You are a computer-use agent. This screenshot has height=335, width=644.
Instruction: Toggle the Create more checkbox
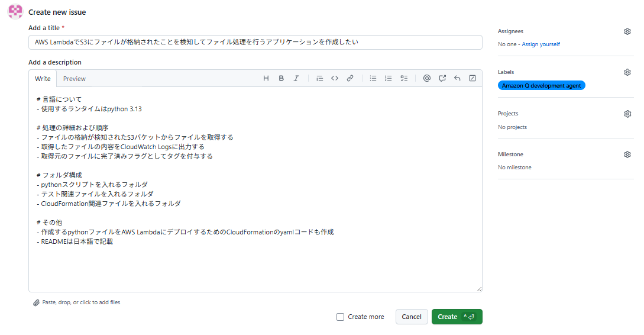(x=340, y=317)
